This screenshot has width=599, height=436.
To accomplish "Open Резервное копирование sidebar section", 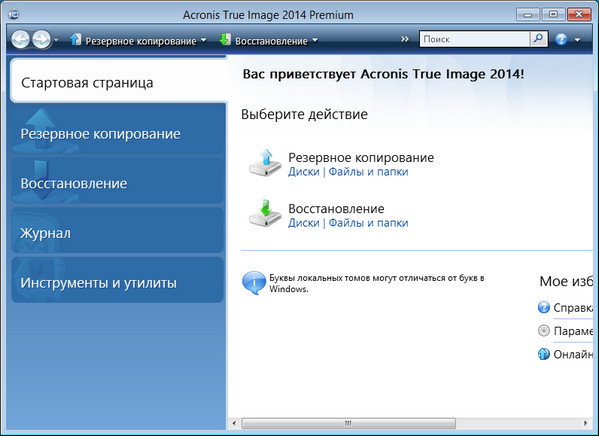I will pos(117,132).
